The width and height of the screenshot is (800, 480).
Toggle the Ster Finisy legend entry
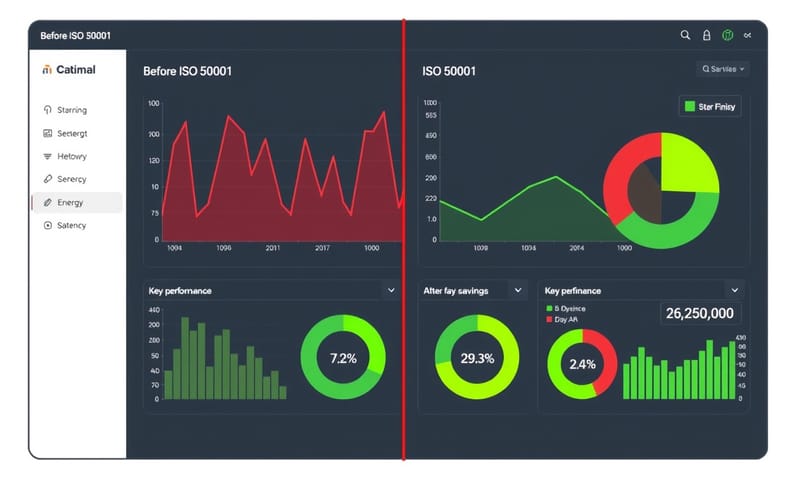[710, 106]
